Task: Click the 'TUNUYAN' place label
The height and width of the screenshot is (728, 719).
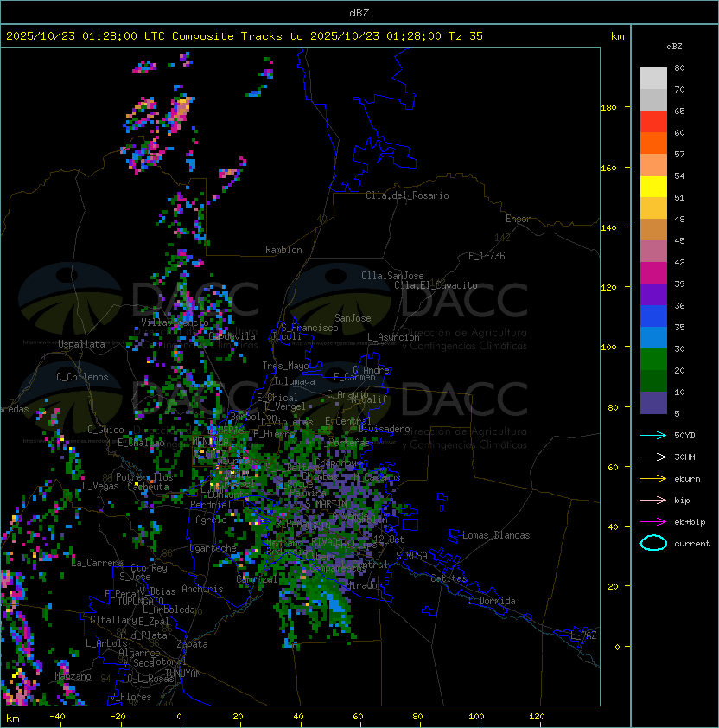Action: [x=183, y=674]
